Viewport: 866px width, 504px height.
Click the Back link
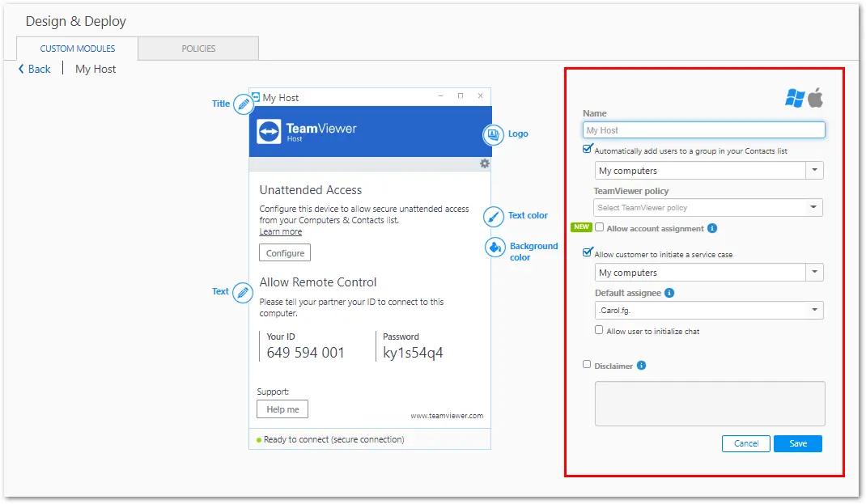tap(39, 69)
